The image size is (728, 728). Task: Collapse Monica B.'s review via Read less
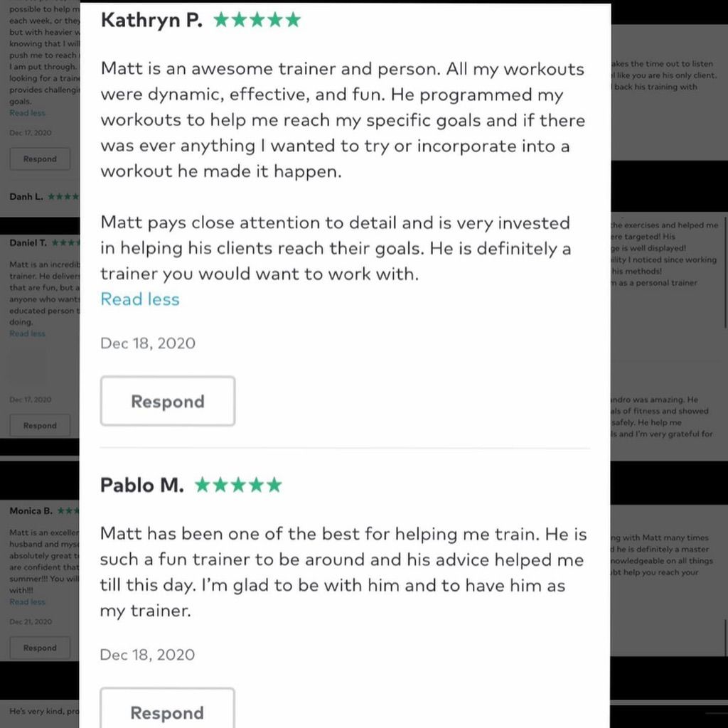point(28,601)
